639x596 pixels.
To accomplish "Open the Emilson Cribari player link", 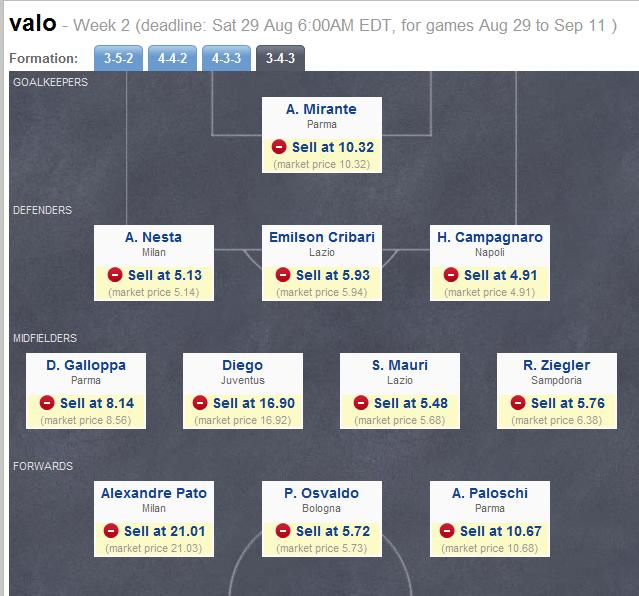I will tap(322, 237).
